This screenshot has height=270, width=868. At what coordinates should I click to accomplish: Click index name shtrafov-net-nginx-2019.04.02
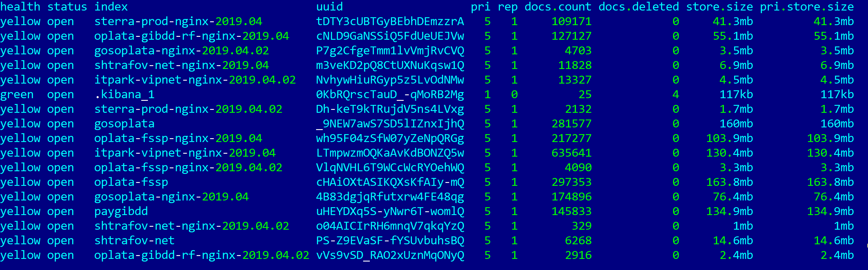coord(192,226)
